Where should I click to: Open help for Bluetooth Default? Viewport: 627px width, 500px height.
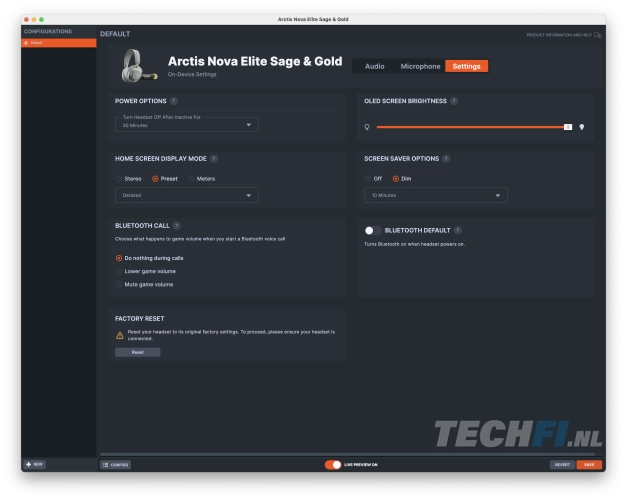coord(458,230)
